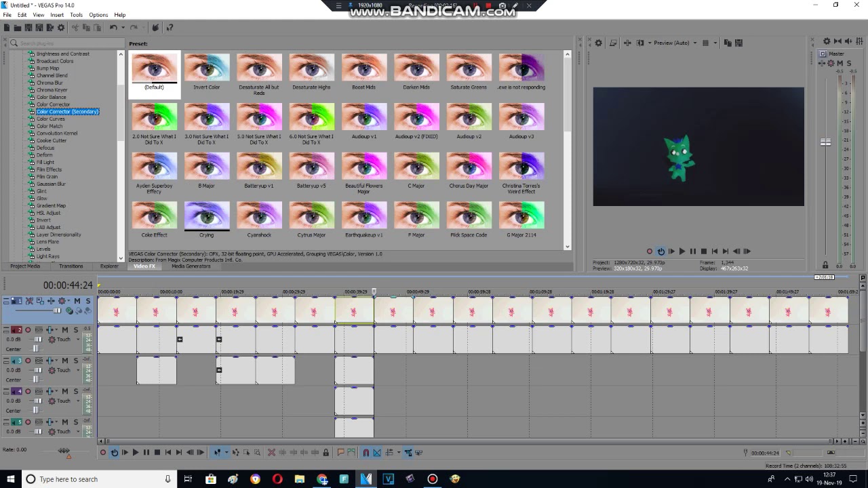This screenshot has width=868, height=488.
Task: Click Play in the video preview window
Action: (682, 251)
